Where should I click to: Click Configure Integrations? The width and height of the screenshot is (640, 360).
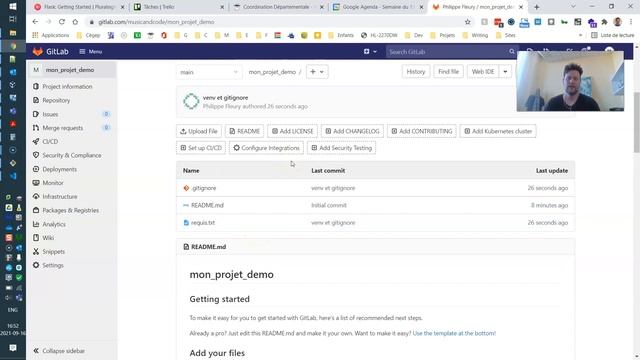click(x=266, y=148)
